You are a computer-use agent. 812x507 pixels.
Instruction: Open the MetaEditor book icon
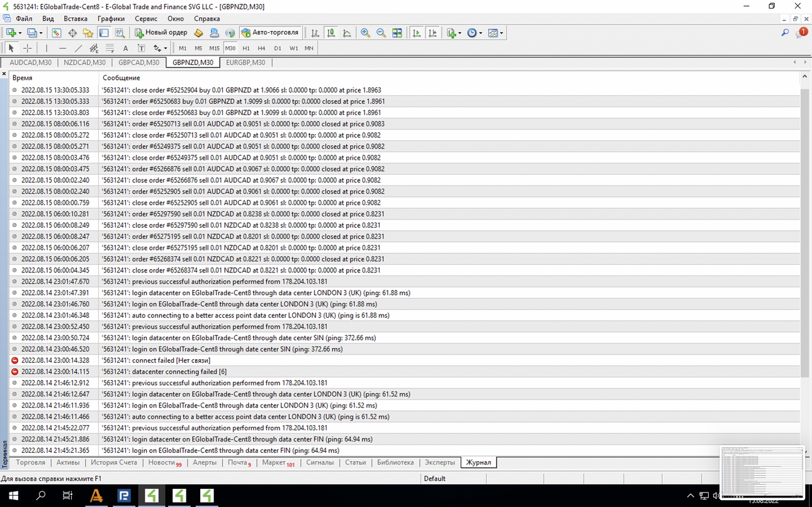[x=199, y=33]
